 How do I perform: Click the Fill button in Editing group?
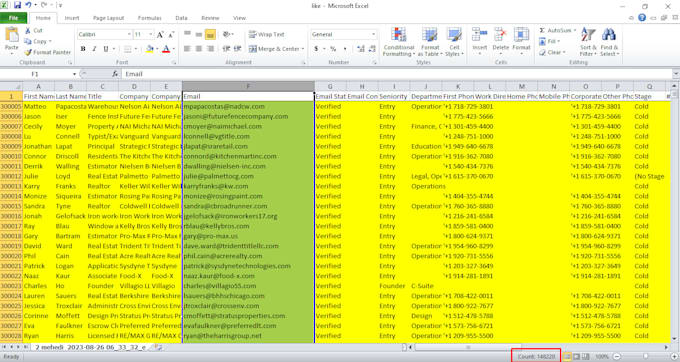[549, 41]
